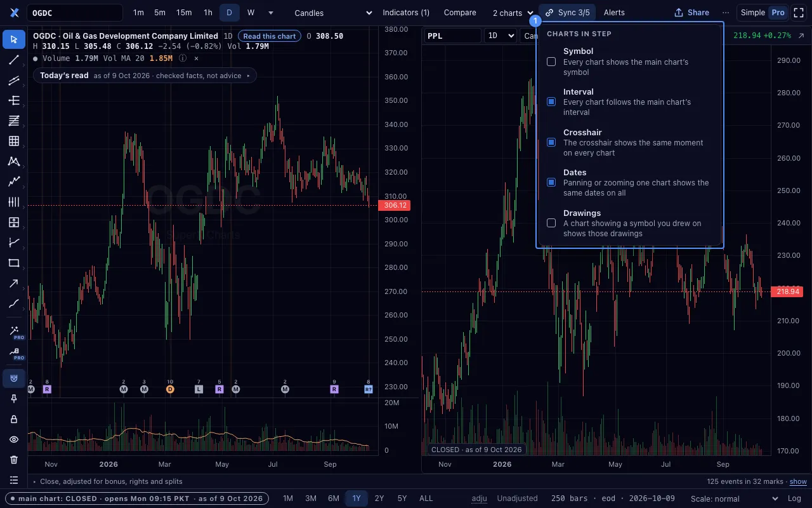Select the rectangle shape tool
Screen dimensions: 812x508
[14, 263]
